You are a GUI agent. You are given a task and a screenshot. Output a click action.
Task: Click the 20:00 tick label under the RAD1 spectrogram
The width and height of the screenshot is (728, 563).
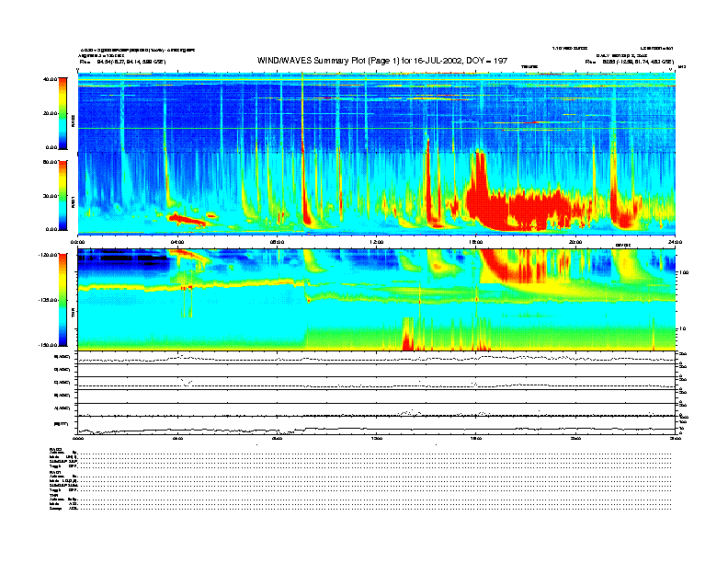tap(575, 242)
